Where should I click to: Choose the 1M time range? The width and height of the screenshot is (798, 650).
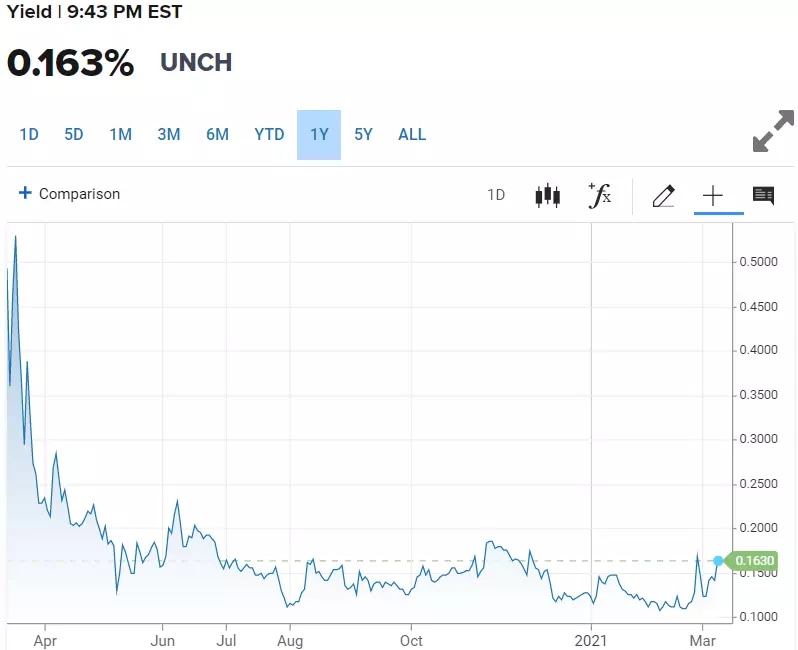(120, 134)
